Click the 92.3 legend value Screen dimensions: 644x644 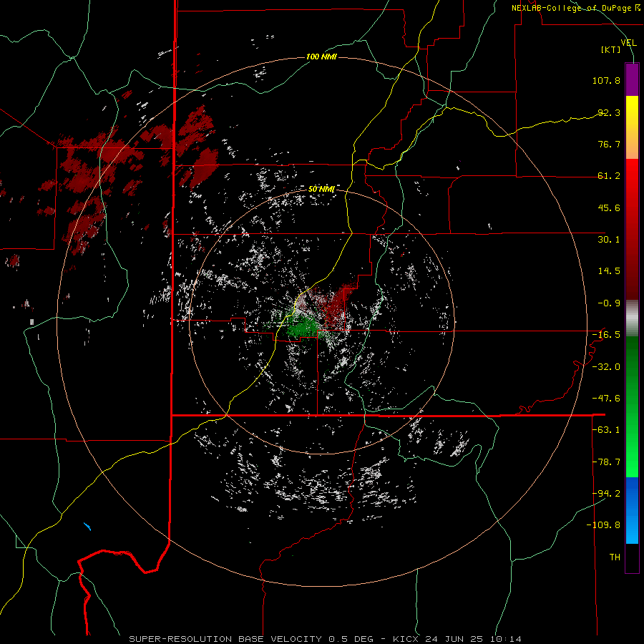[x=609, y=112]
